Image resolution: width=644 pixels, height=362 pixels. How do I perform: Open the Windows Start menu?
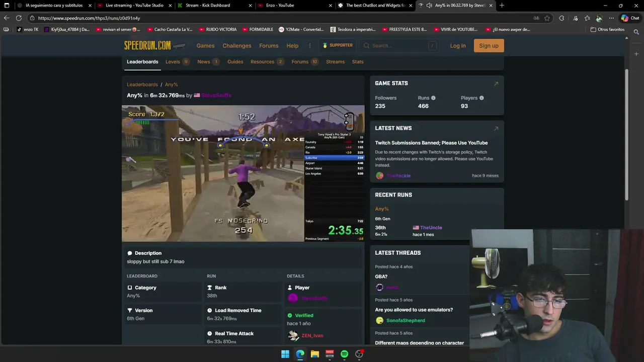tap(285, 354)
